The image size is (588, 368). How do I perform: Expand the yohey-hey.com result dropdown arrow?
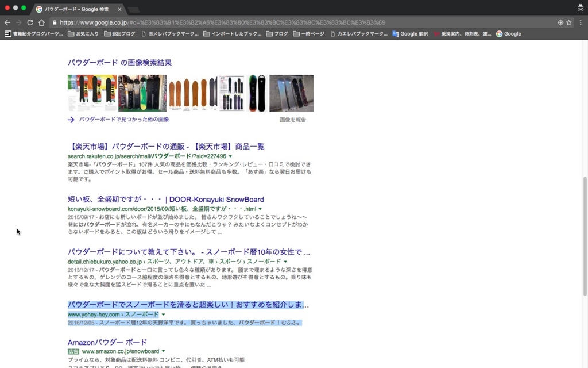(164, 315)
